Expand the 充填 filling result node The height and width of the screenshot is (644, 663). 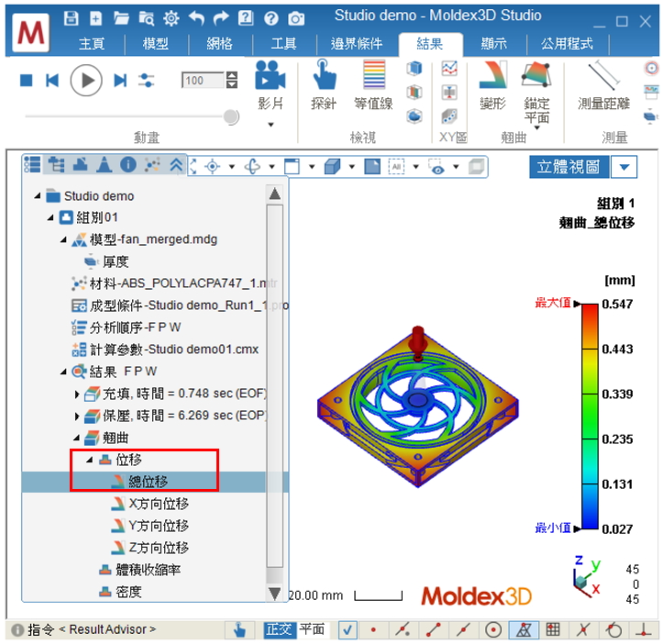point(77,394)
